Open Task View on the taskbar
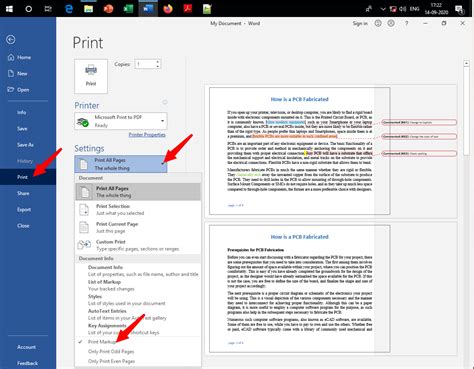The image size is (474, 369). (48, 9)
